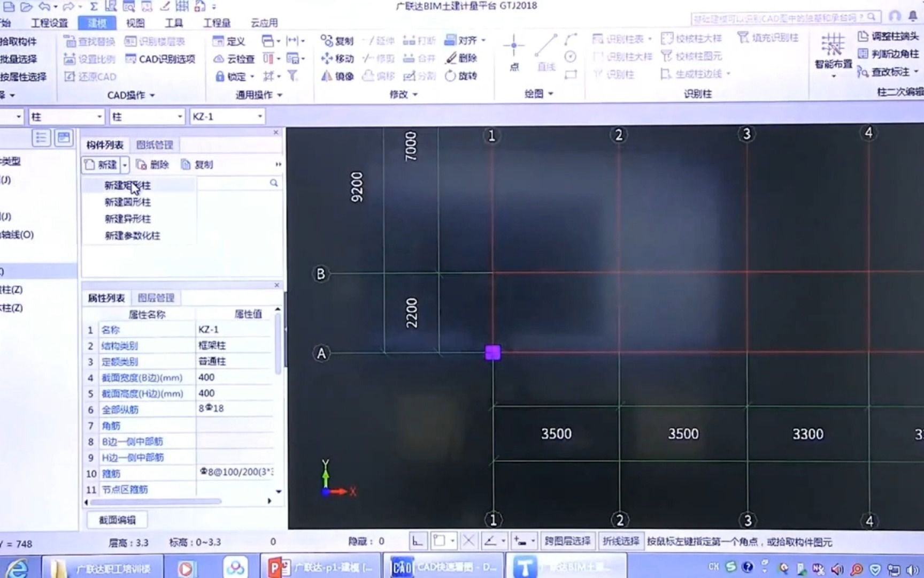Choose 新建异形柱 from the new menu
This screenshot has width=924, height=578.
pyautogui.click(x=127, y=219)
